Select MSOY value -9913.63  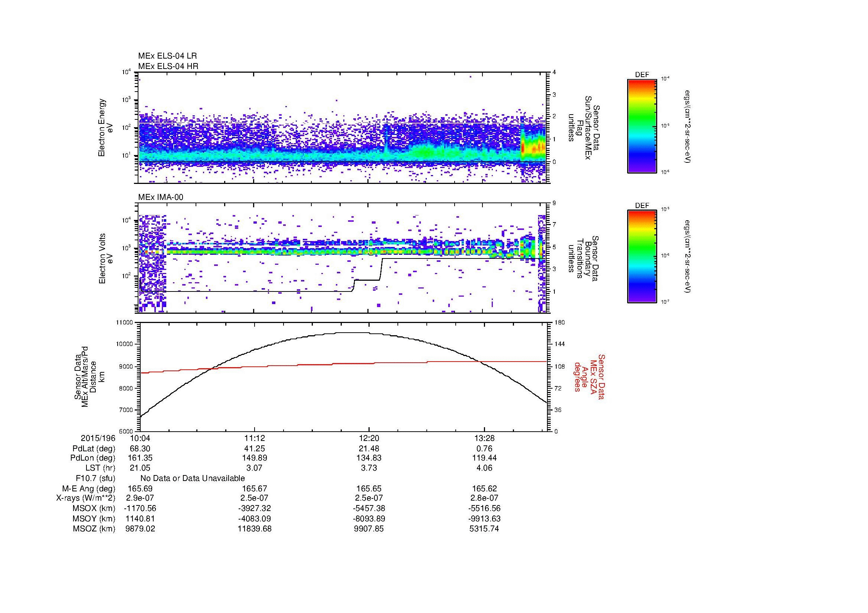pyautogui.click(x=484, y=518)
